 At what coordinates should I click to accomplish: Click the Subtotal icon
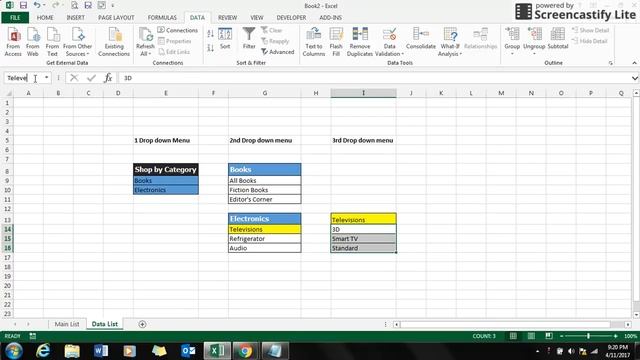[558, 39]
